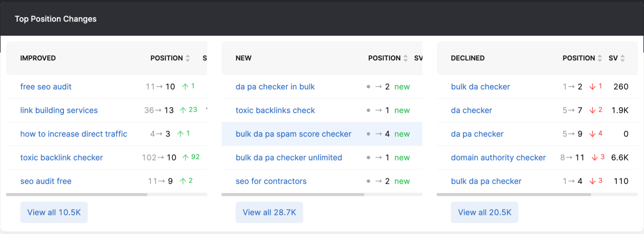Image resolution: width=644 pixels, height=234 pixels.
Task: Click the red down arrow for bulk da checker
Action: (x=592, y=87)
